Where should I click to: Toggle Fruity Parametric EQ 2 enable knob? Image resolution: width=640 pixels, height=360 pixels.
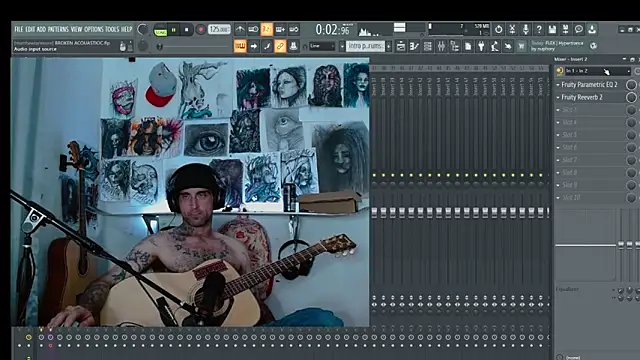coord(631,84)
